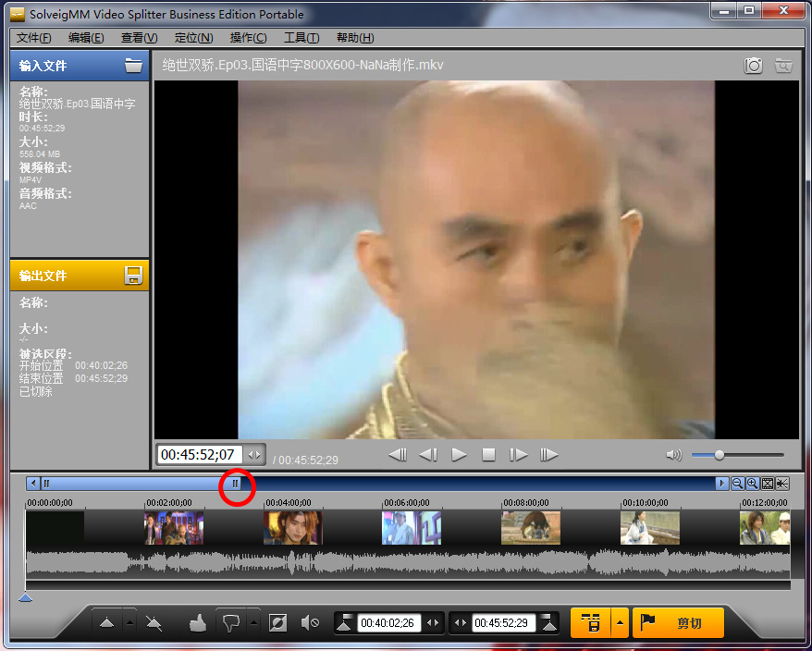Select thumbnail at 00:02:00;00

click(174, 528)
